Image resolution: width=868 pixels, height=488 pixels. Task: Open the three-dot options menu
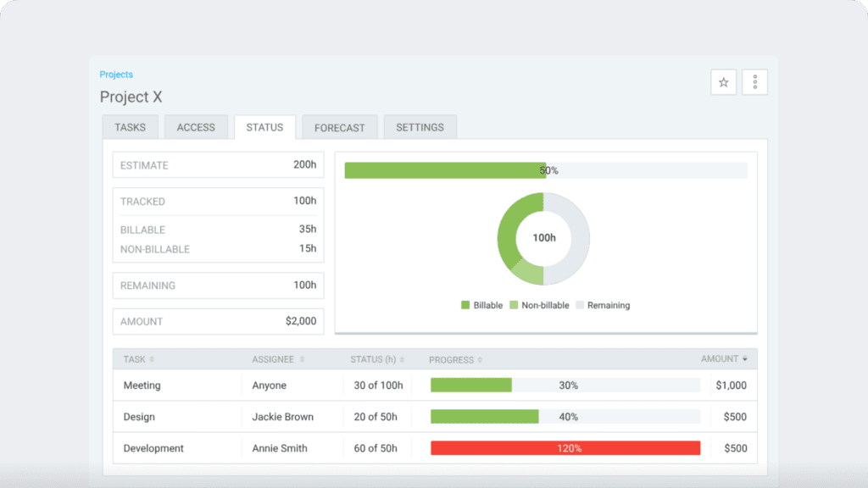754,81
